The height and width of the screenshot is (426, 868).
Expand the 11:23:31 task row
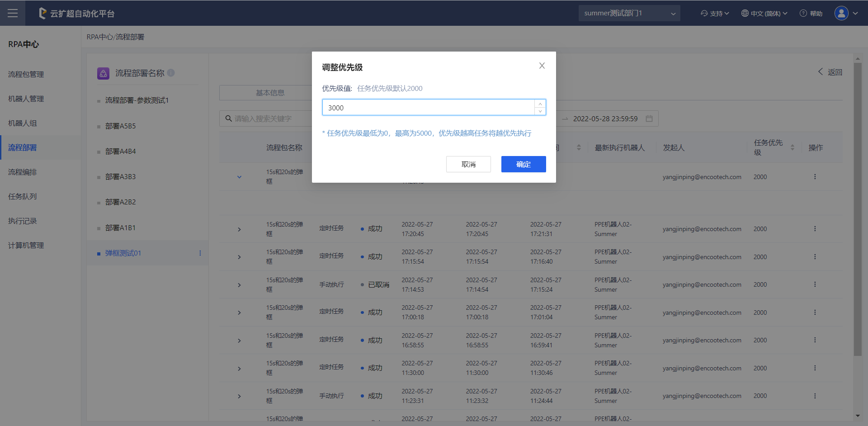pyautogui.click(x=239, y=396)
